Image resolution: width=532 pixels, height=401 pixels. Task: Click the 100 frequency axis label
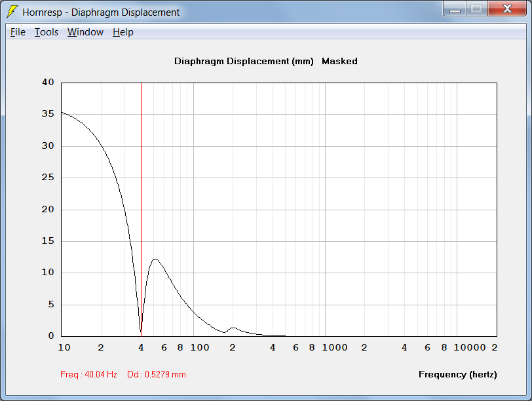click(x=199, y=347)
